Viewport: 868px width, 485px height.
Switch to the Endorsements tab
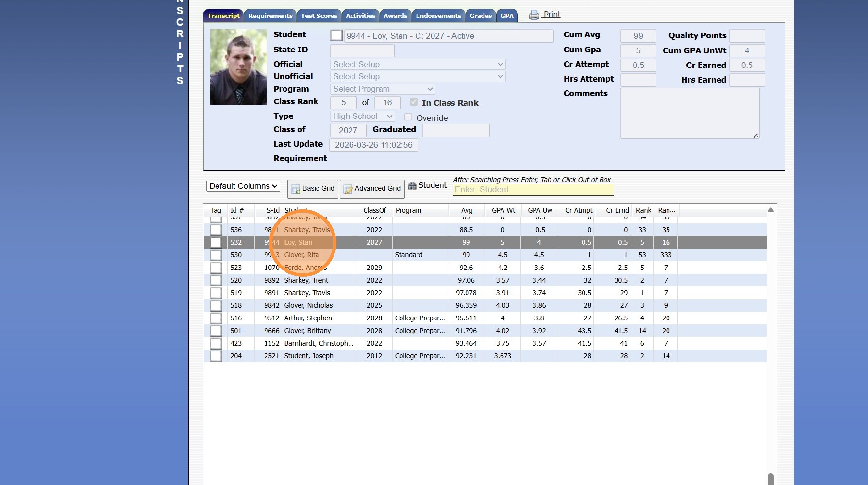coord(438,16)
